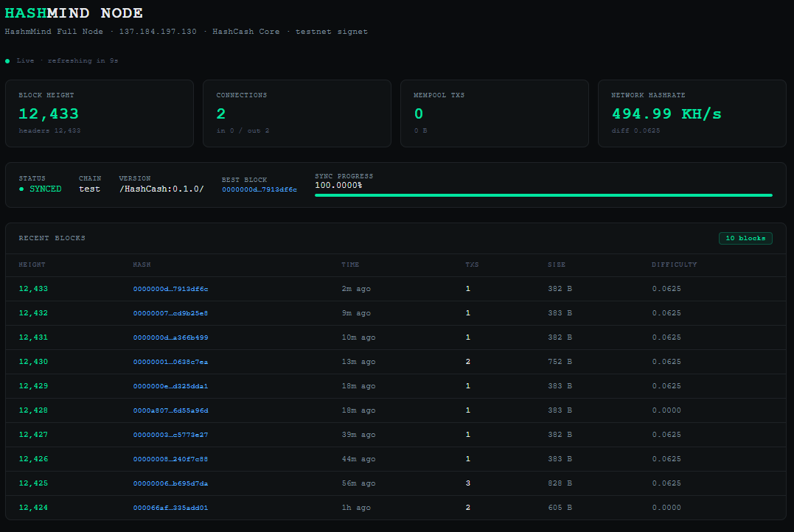Open hash link 00000003…c5773e27
Viewport: 794px width, 532px height.
click(170, 435)
